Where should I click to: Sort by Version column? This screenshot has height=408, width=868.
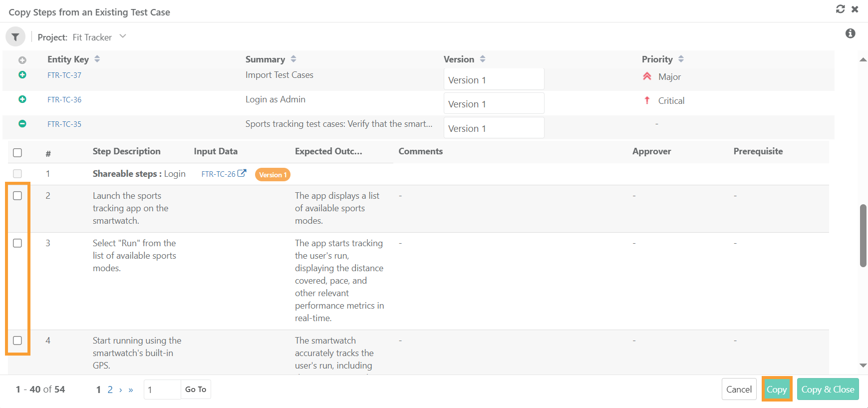click(483, 59)
